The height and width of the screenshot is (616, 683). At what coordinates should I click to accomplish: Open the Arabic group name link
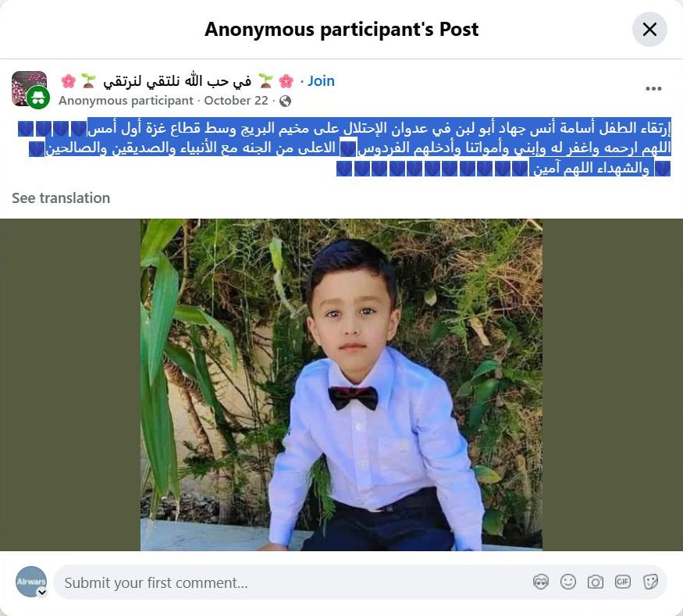[177, 81]
